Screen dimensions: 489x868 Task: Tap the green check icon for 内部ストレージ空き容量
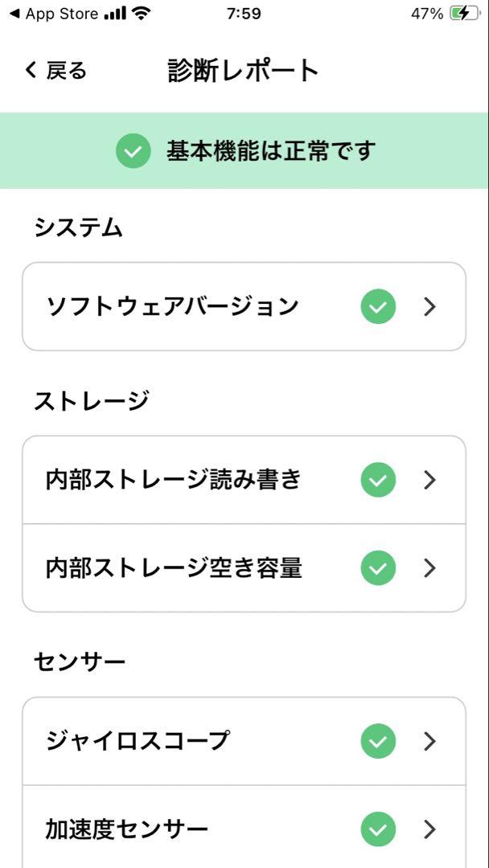(378, 568)
